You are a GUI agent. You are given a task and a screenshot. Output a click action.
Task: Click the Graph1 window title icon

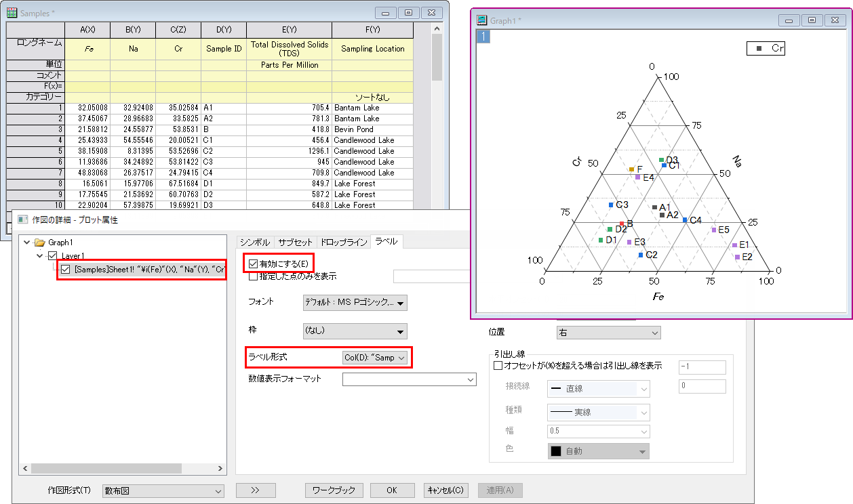[482, 20]
